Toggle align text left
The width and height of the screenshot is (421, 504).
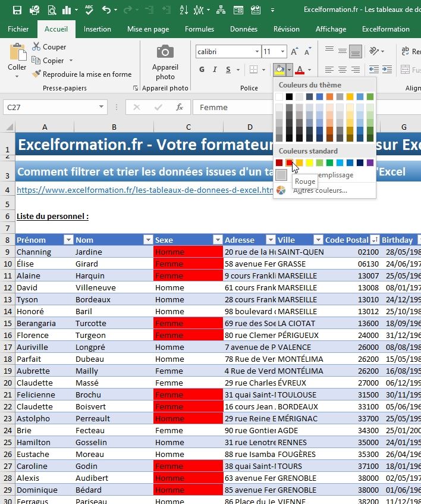(x=329, y=70)
